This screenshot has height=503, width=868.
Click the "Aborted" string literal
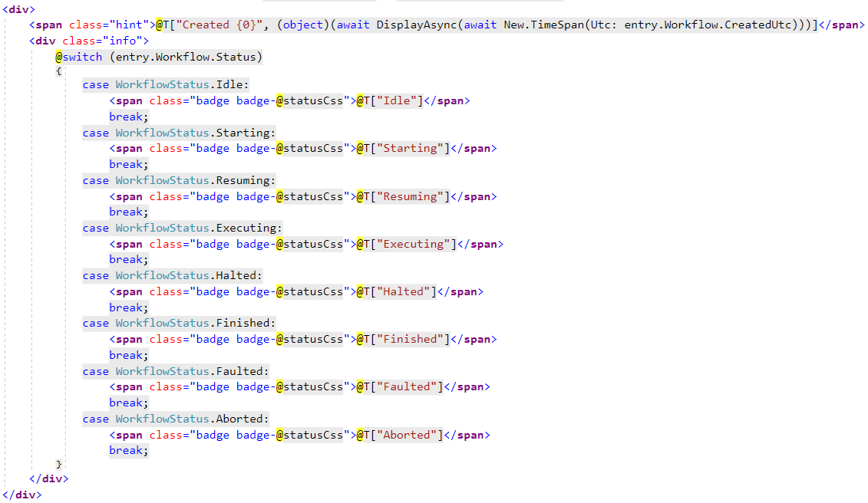tap(407, 435)
